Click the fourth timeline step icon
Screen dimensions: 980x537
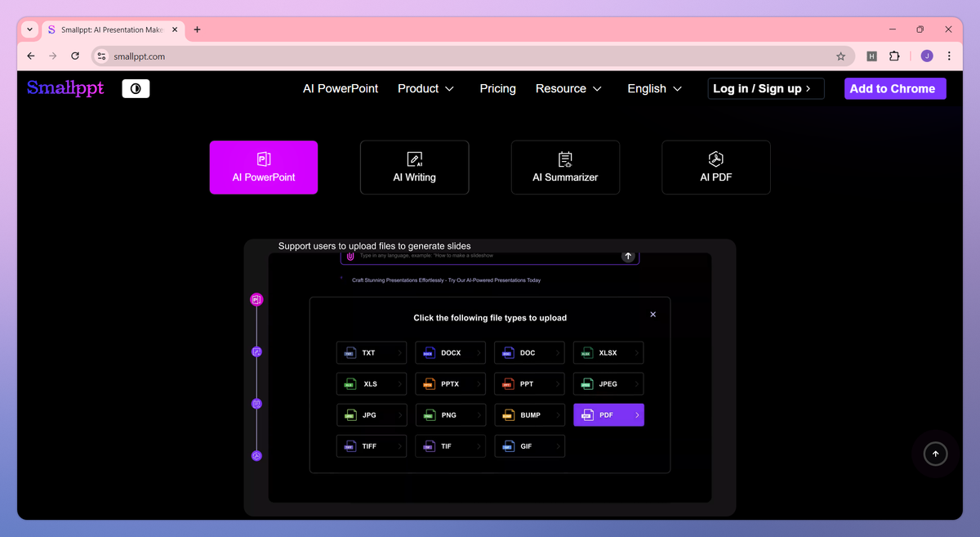coord(256,456)
